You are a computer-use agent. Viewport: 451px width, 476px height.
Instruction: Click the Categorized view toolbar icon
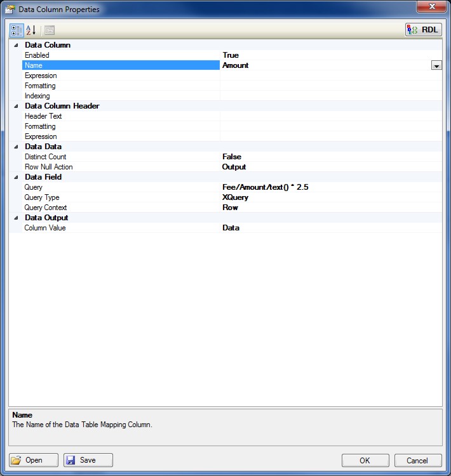click(17, 30)
